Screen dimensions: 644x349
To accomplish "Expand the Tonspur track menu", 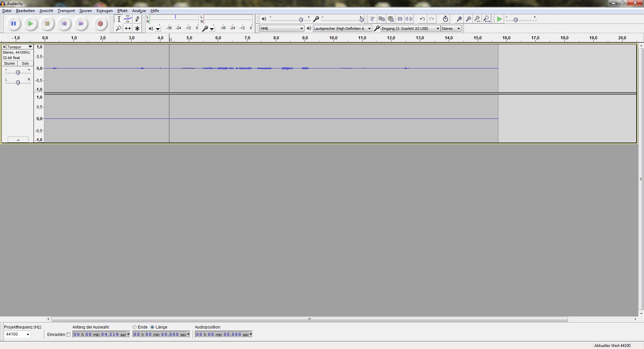I will (x=30, y=47).
